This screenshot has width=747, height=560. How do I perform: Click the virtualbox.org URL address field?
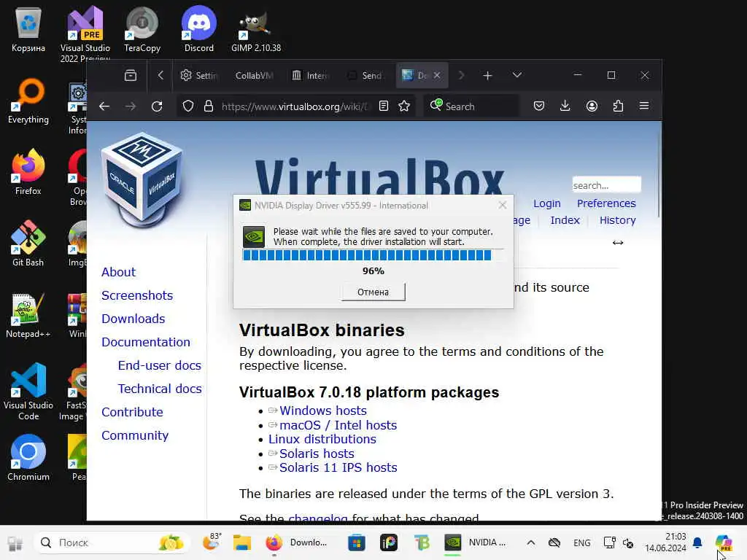[x=295, y=106]
